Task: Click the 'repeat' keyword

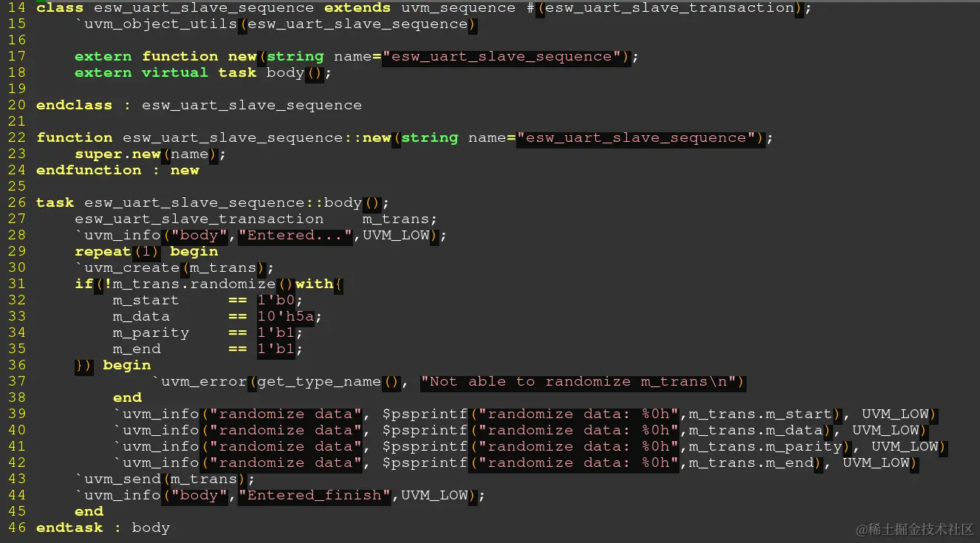Action: click(103, 251)
